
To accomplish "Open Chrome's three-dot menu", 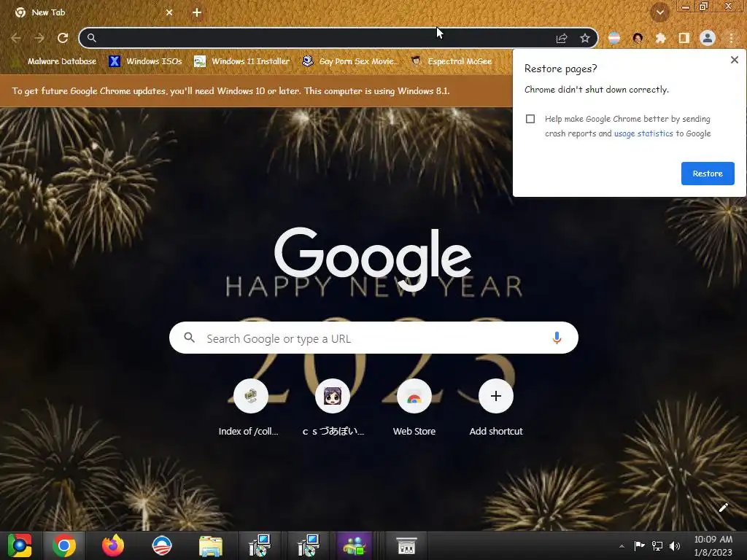I will coord(731,38).
